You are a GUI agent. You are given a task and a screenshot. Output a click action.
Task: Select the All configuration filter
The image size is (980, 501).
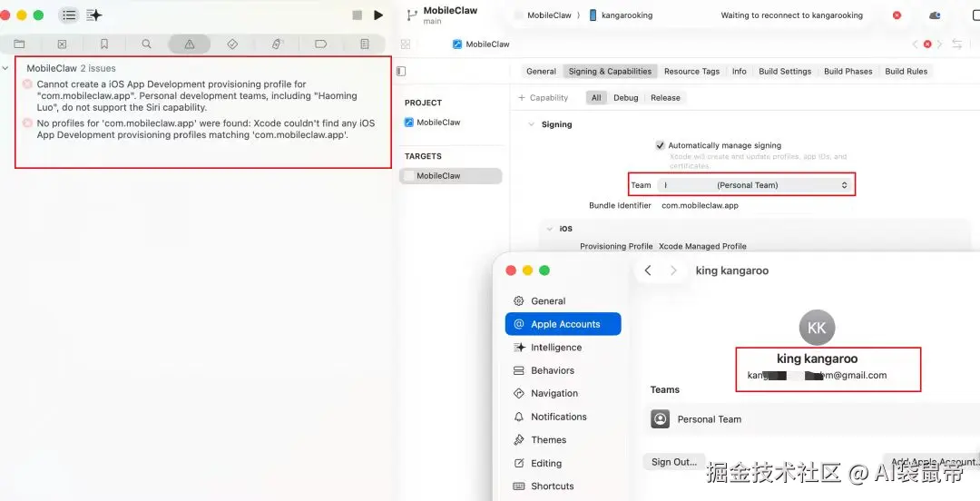tap(596, 98)
